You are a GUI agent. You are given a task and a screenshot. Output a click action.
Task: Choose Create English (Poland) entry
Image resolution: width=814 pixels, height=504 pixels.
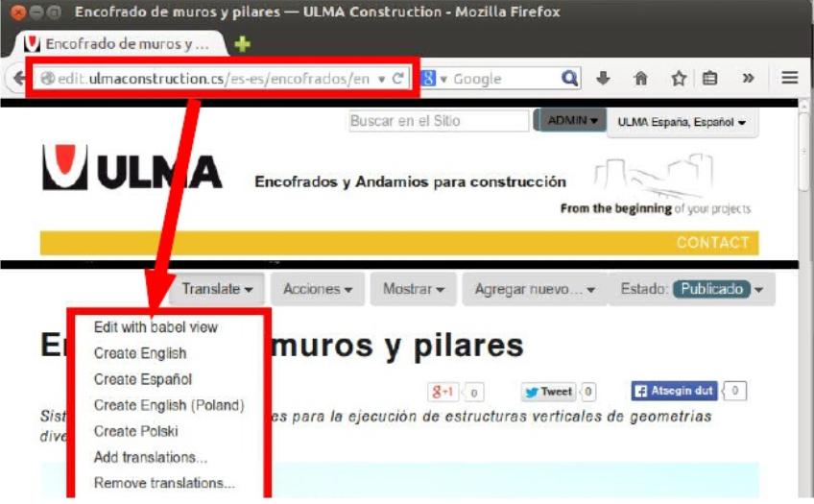[169, 405]
